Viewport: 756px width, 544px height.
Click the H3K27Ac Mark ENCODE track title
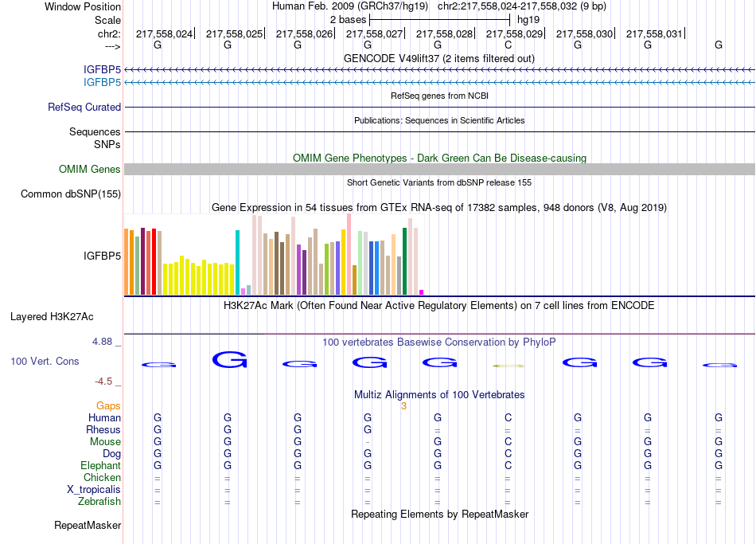coord(438,306)
